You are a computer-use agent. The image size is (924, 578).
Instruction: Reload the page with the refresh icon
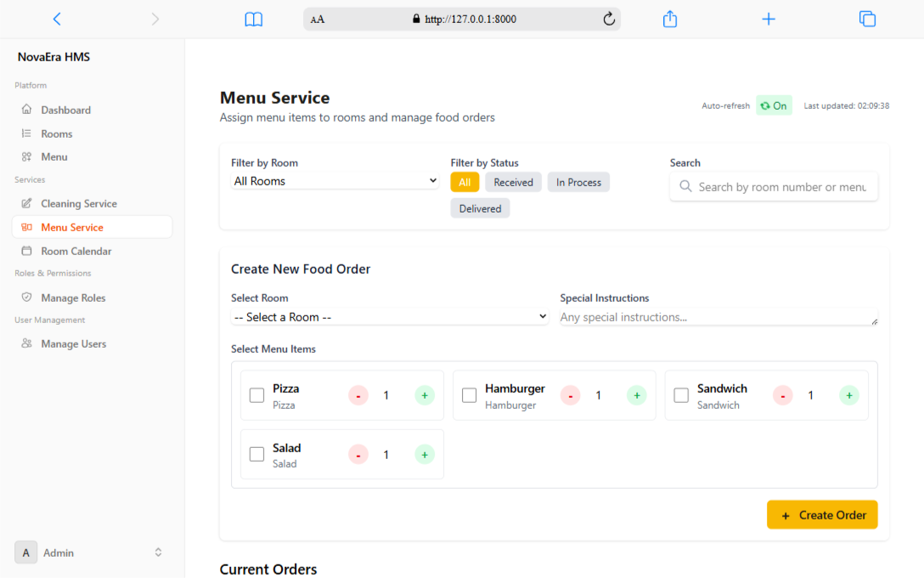[x=609, y=19]
